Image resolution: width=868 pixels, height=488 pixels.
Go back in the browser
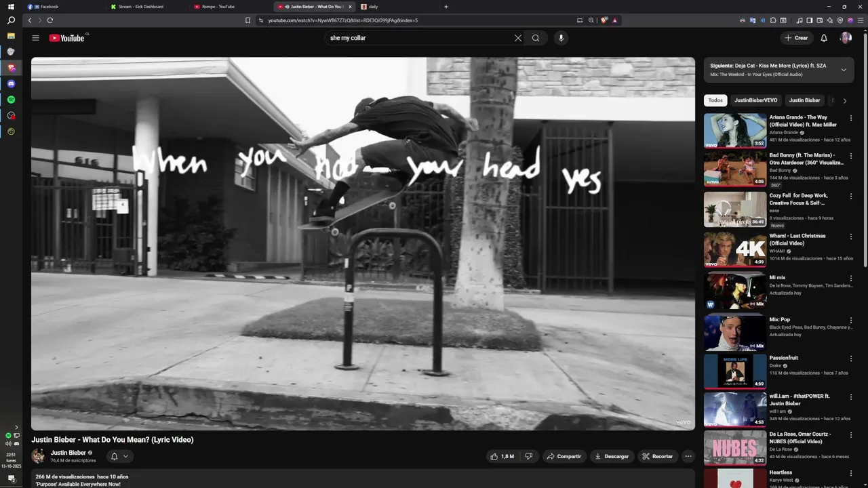[29, 20]
